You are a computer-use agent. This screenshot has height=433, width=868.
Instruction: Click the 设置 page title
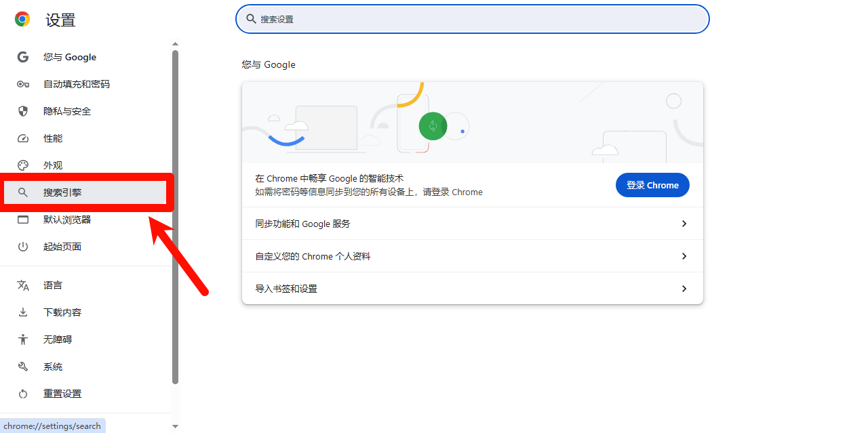(60, 20)
